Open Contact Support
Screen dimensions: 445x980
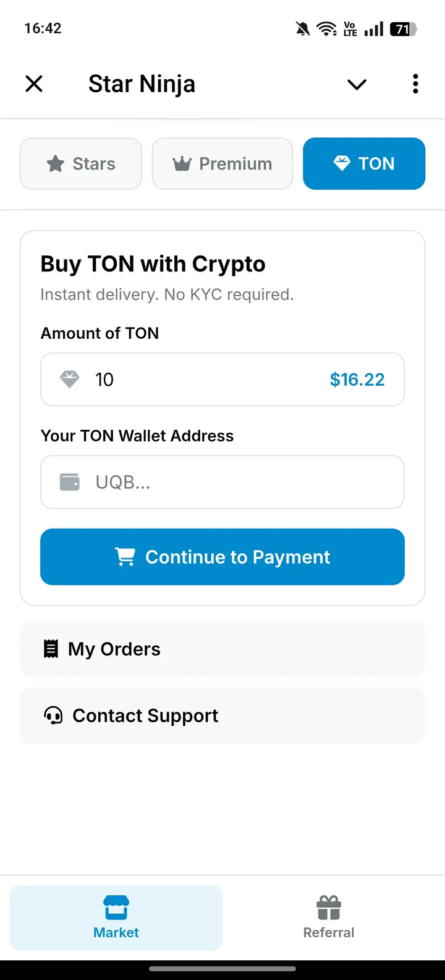coord(222,716)
